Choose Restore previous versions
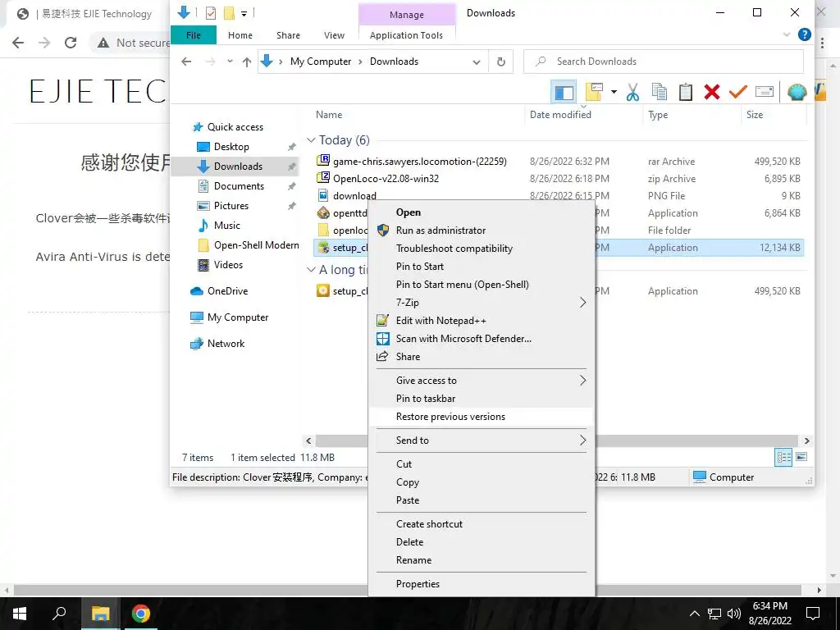Image resolution: width=840 pixels, height=630 pixels. pyautogui.click(x=482, y=417)
